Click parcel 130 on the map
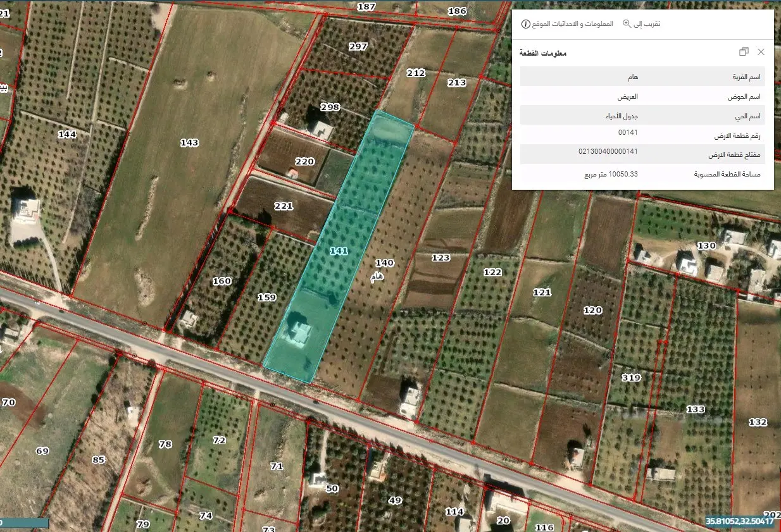Image resolution: width=781 pixels, height=532 pixels. (x=706, y=245)
